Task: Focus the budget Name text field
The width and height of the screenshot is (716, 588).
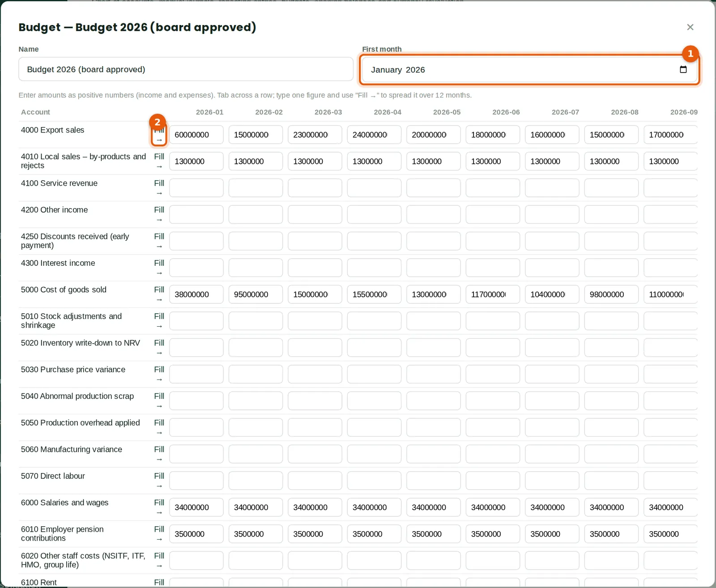Action: (x=186, y=69)
